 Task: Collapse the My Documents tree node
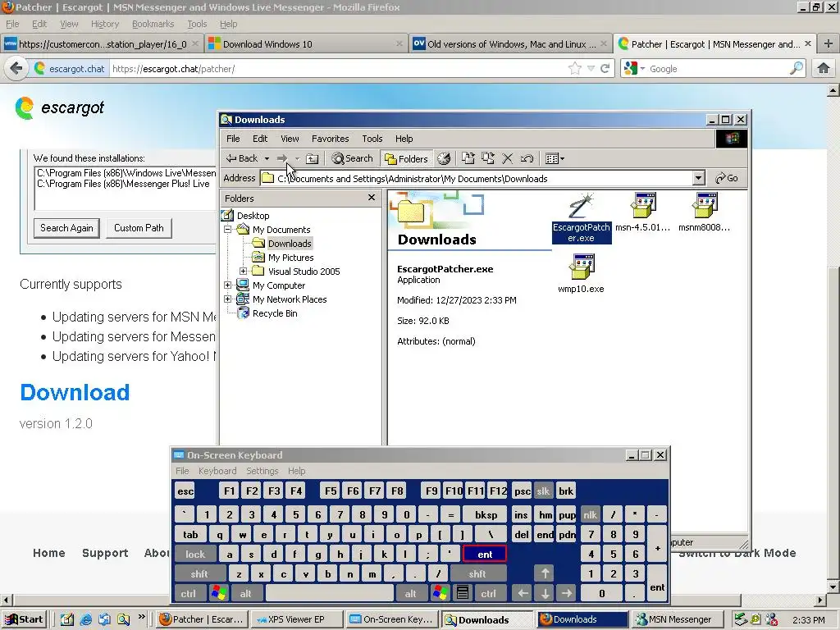click(228, 230)
